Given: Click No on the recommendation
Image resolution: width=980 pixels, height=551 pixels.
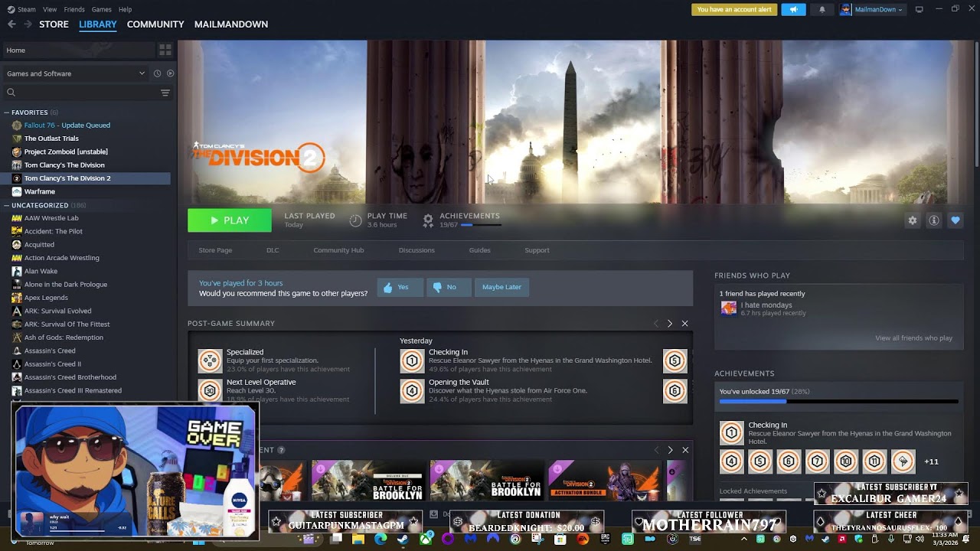Looking at the screenshot, I should click(449, 287).
